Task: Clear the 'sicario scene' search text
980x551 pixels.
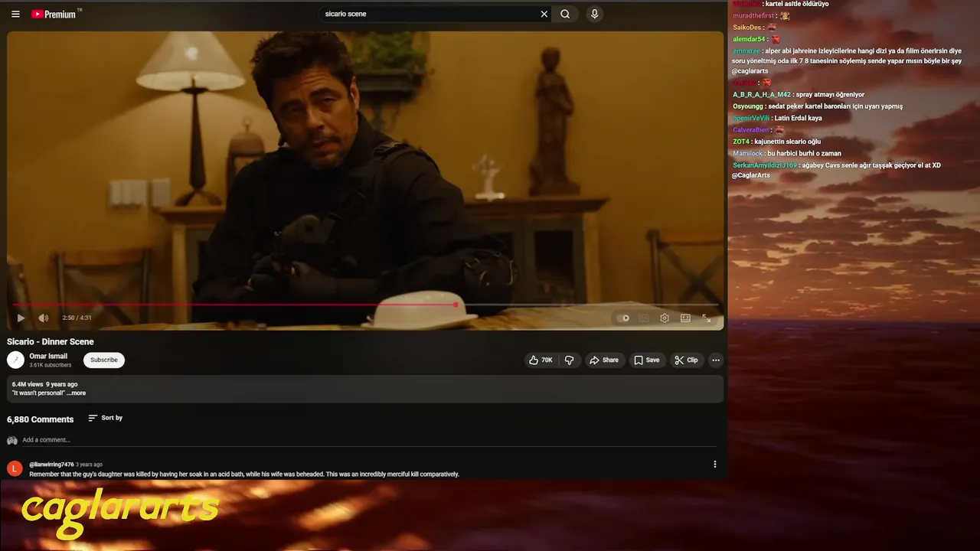Action: tap(544, 14)
